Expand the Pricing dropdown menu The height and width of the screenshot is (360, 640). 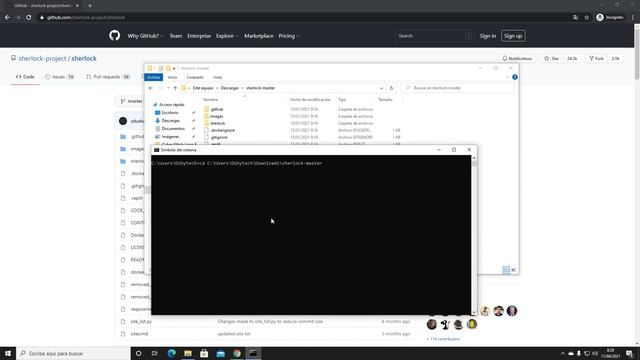click(289, 36)
